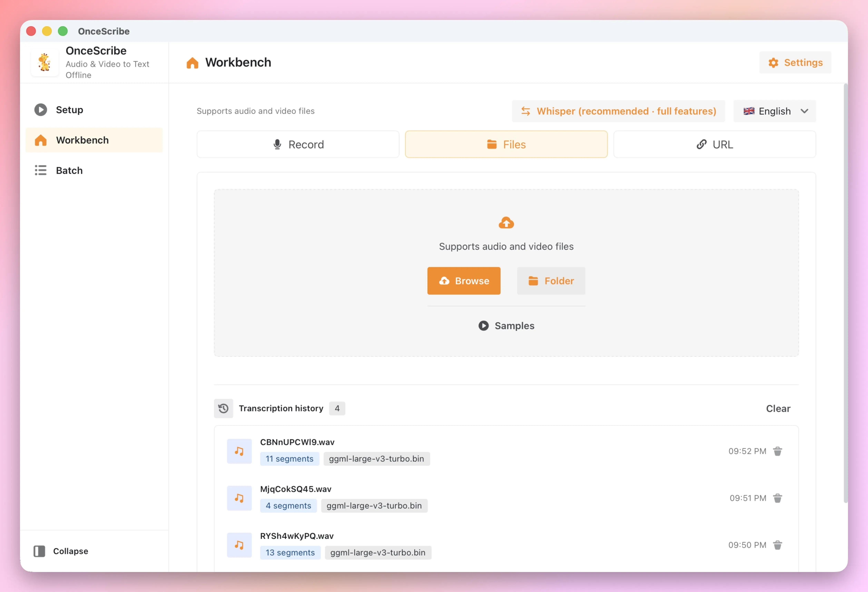Delete RYSh4wKyPQ.wav using trash icon
The width and height of the screenshot is (868, 592).
click(x=777, y=545)
